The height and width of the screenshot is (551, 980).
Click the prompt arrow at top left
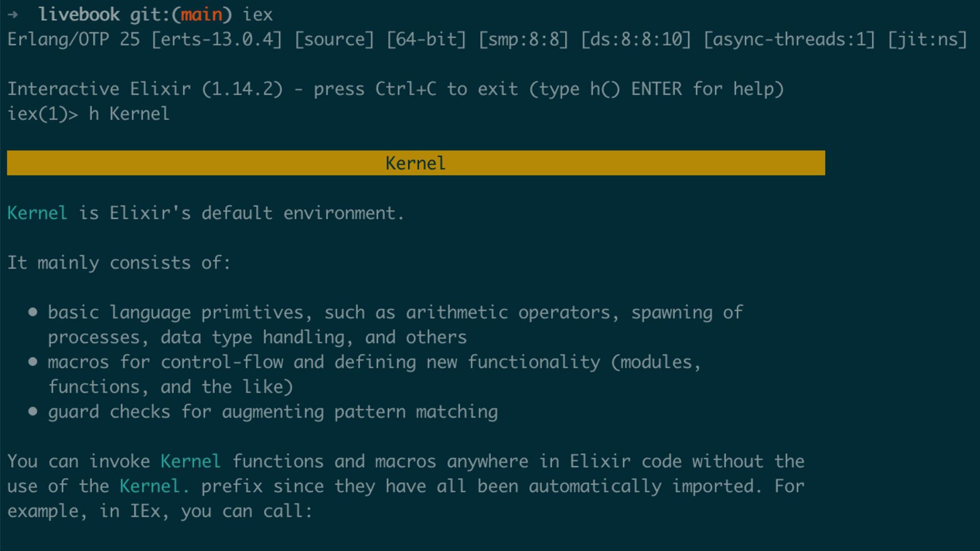13,15
